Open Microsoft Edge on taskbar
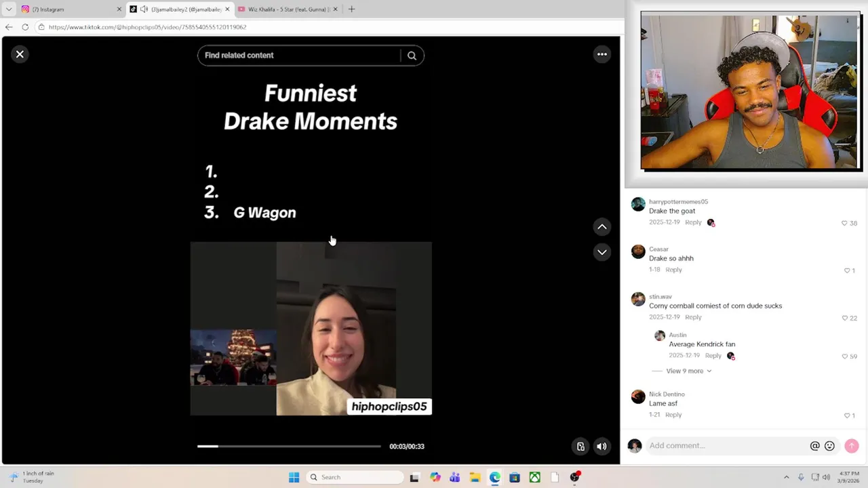The height and width of the screenshot is (488, 868). click(494, 477)
